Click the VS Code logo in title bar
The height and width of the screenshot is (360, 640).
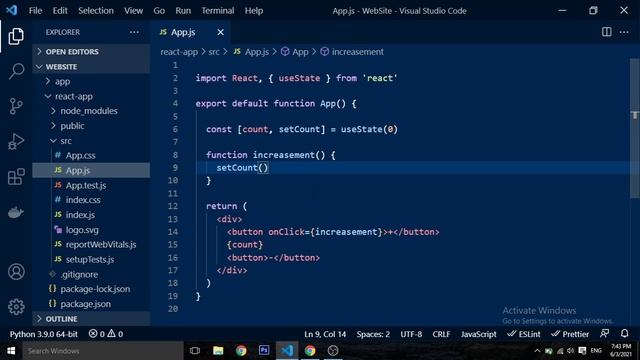pyautogui.click(x=11, y=10)
